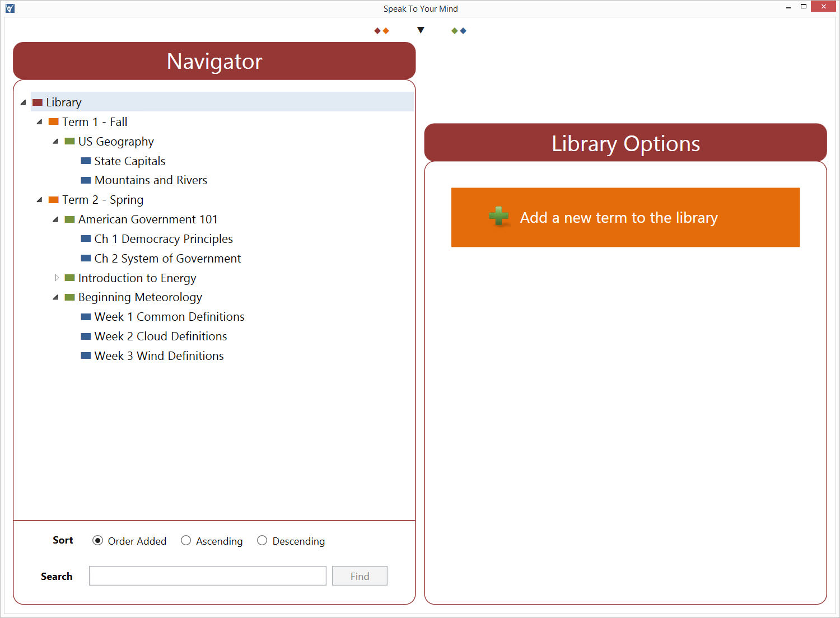
Task: Select the Term 1 - Fall label
Action: (x=95, y=122)
